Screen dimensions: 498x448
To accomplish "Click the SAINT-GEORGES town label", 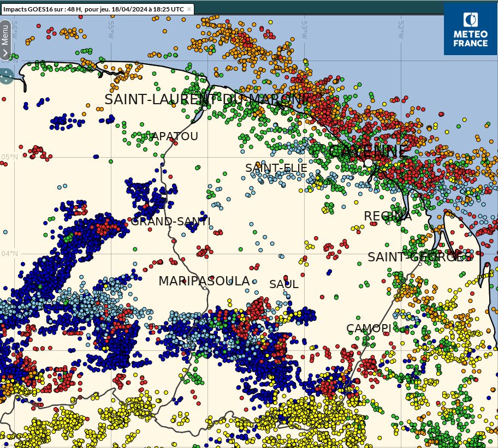I will (419, 257).
